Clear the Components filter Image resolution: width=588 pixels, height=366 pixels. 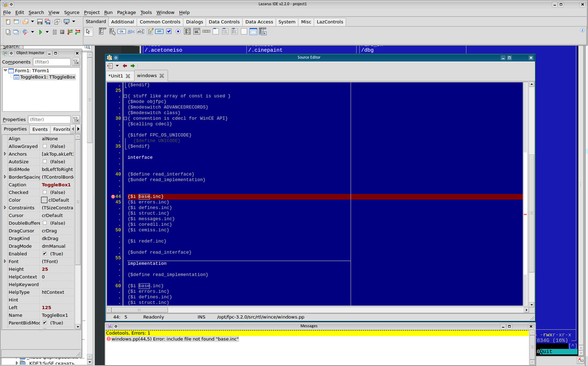pos(76,62)
